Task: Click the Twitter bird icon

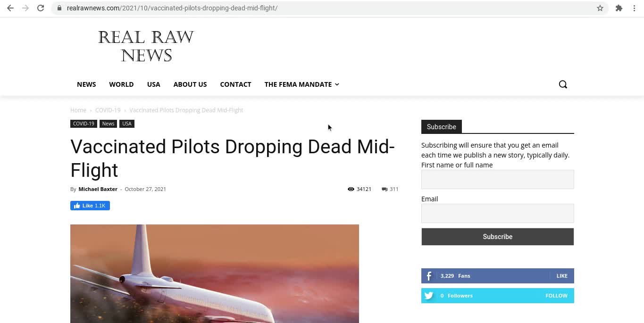Action: 429,296
